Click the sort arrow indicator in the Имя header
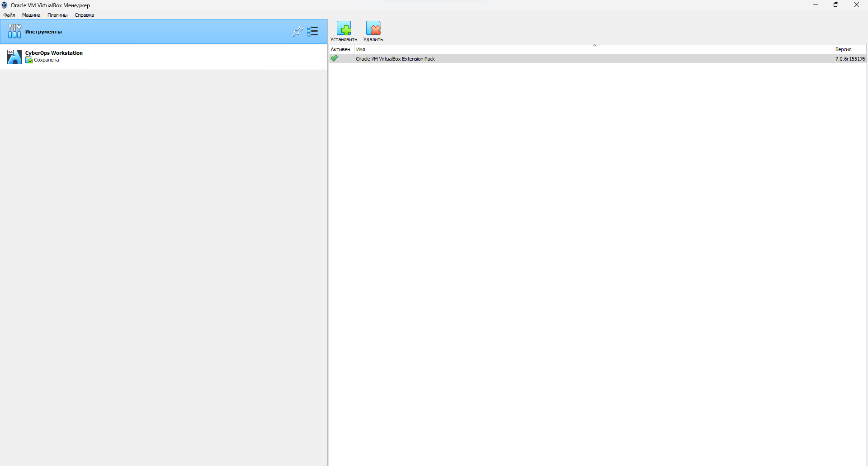The width and height of the screenshot is (868, 466). click(x=594, y=46)
